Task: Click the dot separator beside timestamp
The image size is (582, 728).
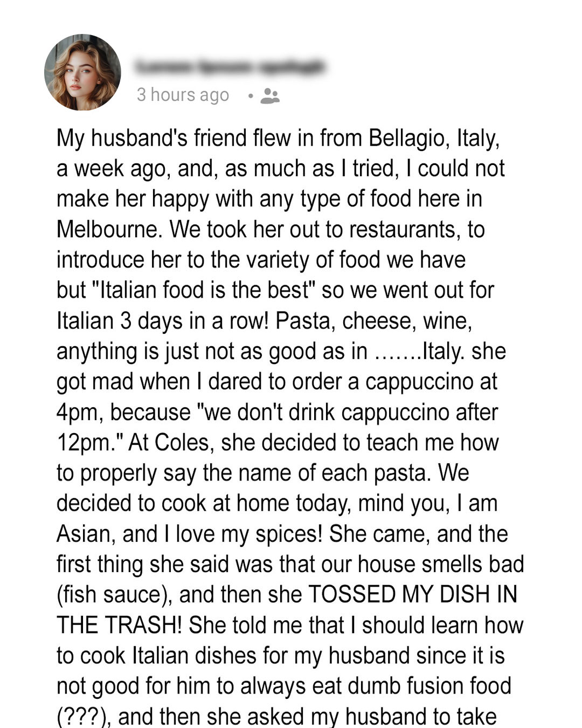Action: [250, 97]
